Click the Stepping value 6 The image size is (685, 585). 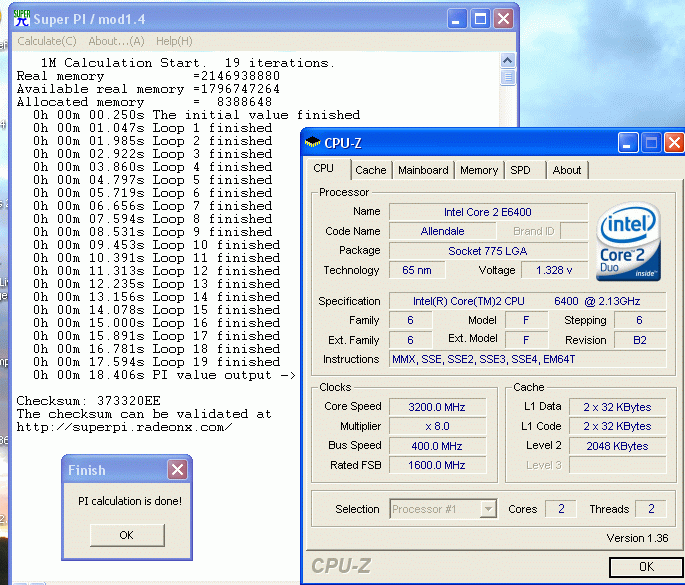tap(640, 320)
